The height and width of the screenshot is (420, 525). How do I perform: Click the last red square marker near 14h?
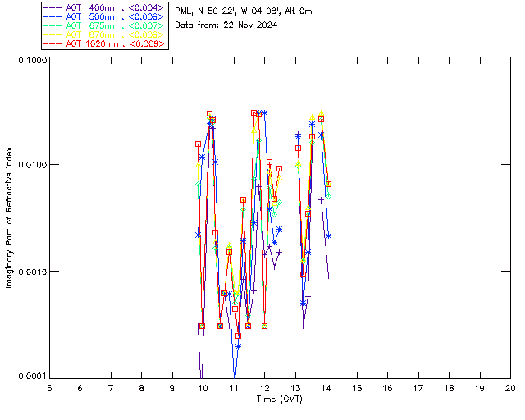click(328, 185)
